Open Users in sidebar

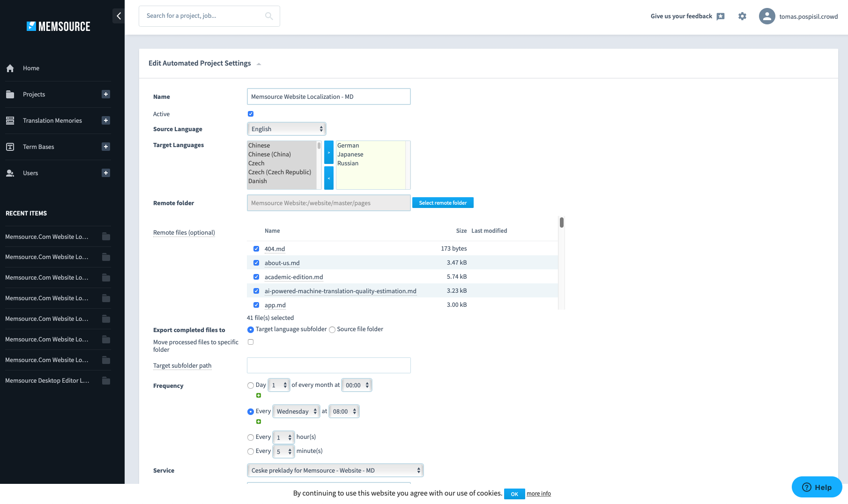pos(30,173)
